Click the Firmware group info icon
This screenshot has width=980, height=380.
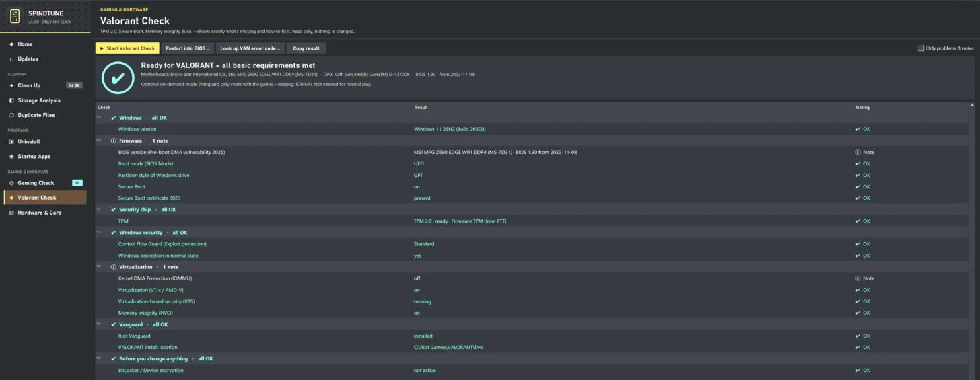tap(113, 141)
